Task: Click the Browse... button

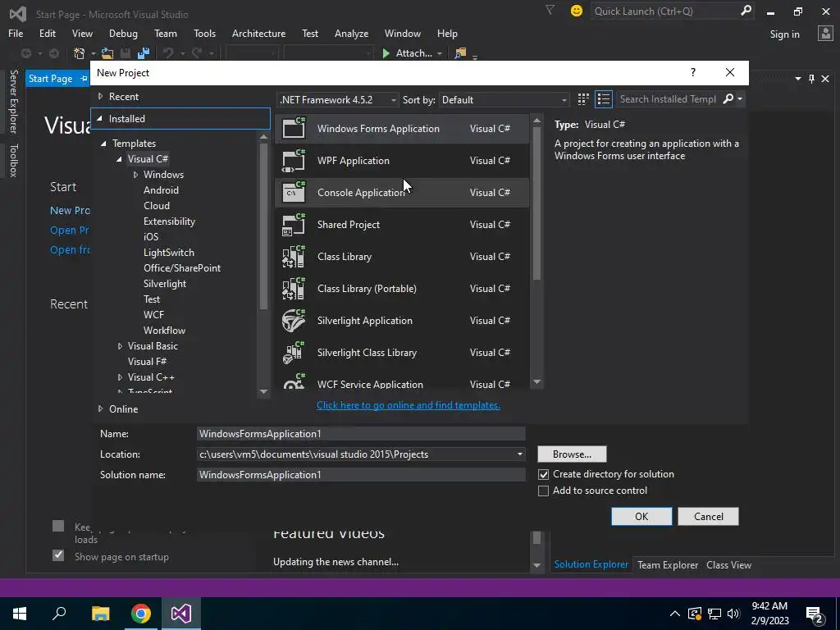Action: pos(572,454)
